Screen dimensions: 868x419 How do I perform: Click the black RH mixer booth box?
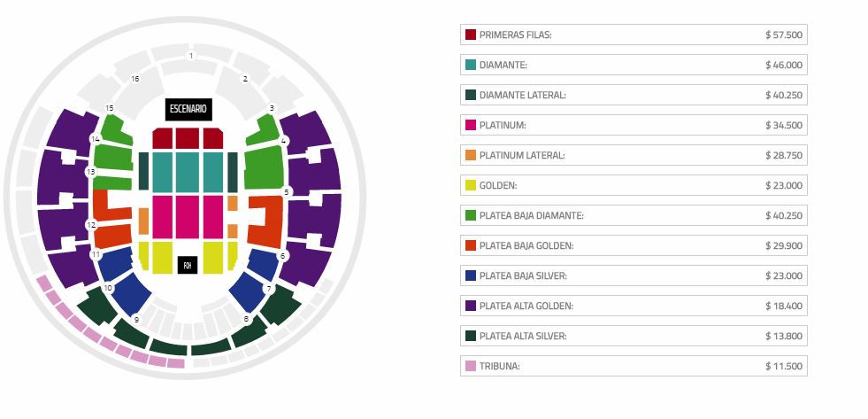pyautogui.click(x=187, y=265)
